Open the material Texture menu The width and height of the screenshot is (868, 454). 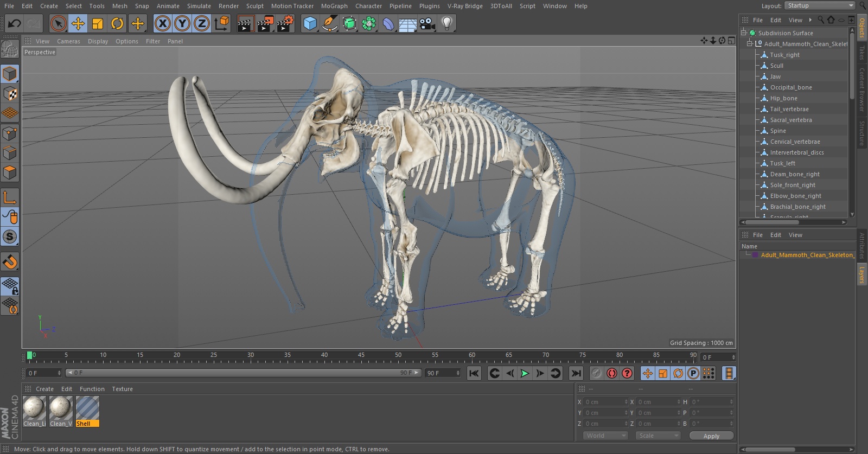click(x=122, y=389)
